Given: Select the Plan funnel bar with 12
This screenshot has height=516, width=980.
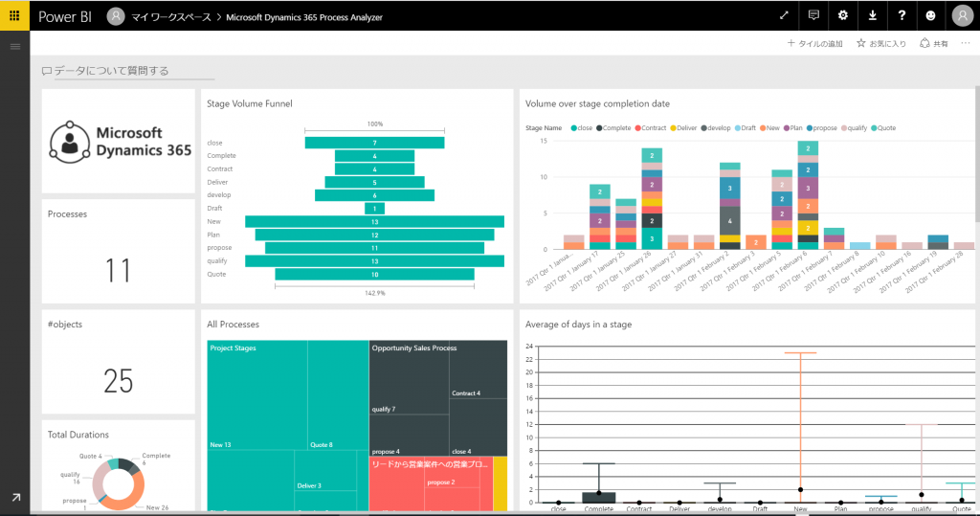Looking at the screenshot, I should tap(374, 235).
